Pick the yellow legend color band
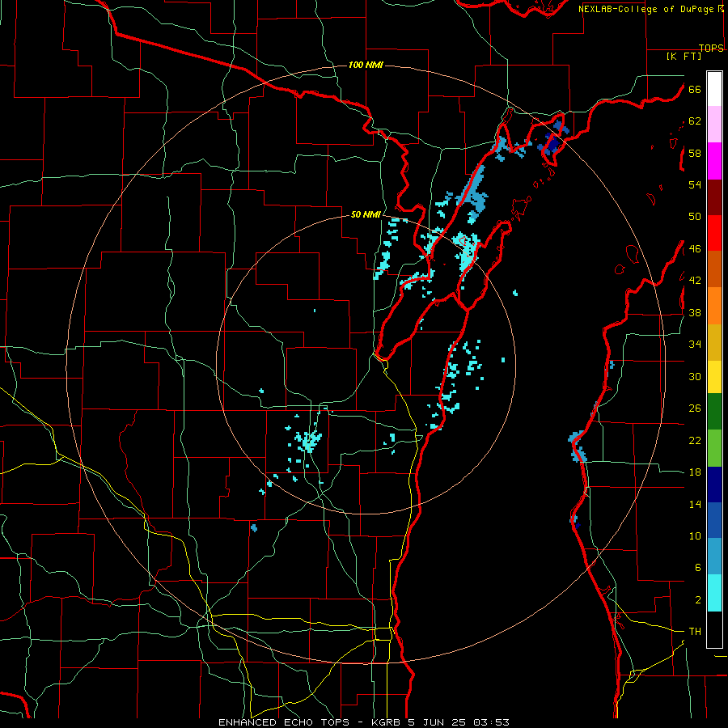 (x=714, y=377)
